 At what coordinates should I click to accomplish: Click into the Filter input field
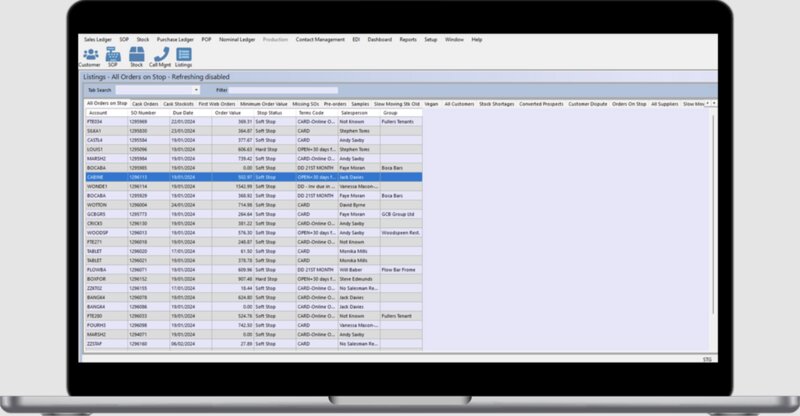pos(283,90)
